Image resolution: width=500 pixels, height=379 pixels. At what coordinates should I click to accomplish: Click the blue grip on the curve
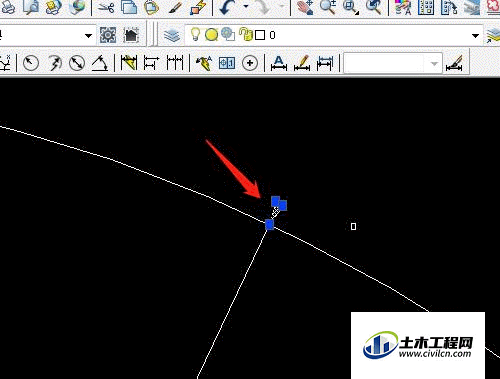pos(269,225)
